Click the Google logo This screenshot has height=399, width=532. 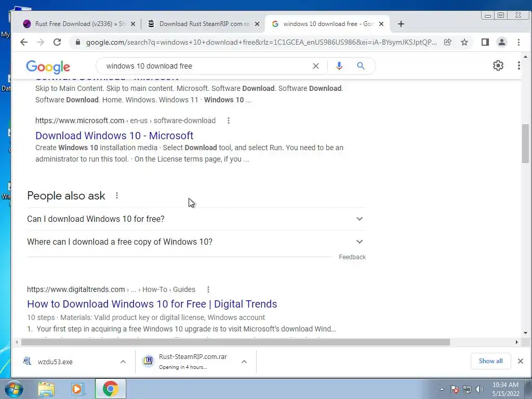[48, 67]
